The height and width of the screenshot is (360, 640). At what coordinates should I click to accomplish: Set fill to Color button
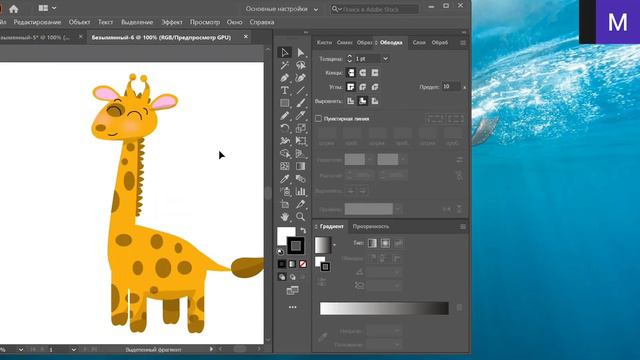(x=282, y=264)
